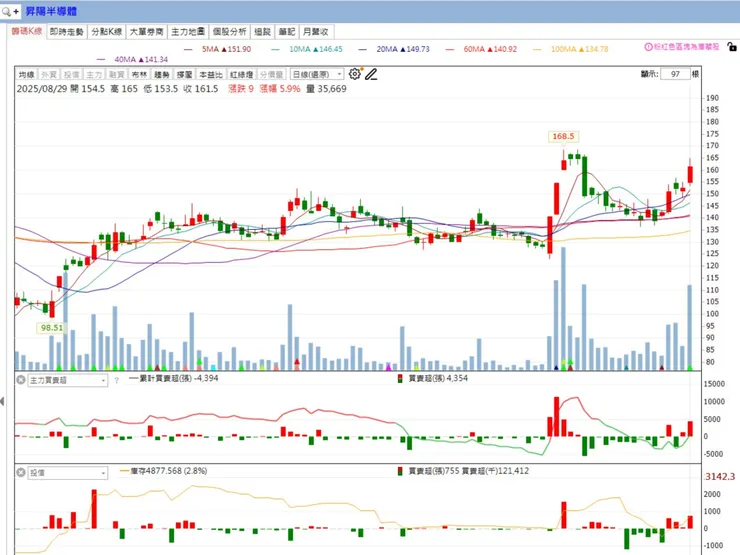
Task: Click the pink notice text link
Action: click(686, 47)
